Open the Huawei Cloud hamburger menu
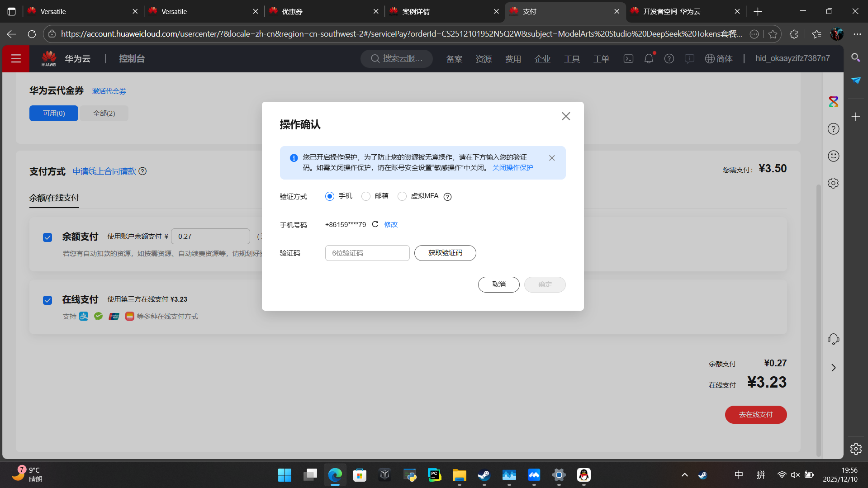The image size is (868, 488). point(16,59)
